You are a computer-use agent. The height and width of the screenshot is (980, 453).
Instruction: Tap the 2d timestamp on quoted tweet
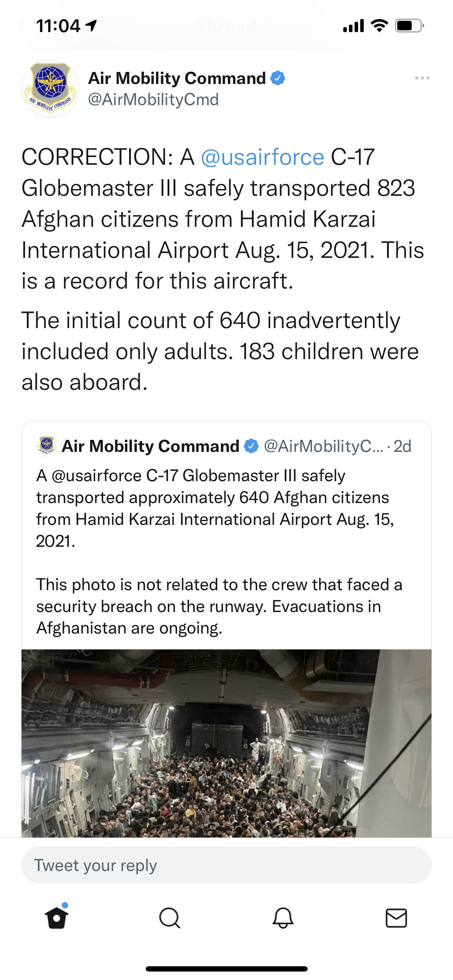[x=403, y=446]
